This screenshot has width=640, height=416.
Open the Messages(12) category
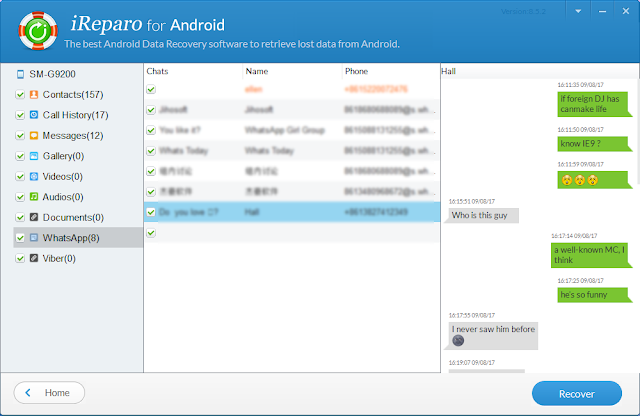(73, 136)
